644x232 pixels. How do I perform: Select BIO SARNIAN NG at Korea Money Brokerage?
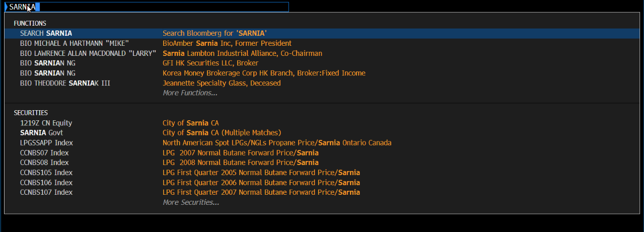pos(322,73)
